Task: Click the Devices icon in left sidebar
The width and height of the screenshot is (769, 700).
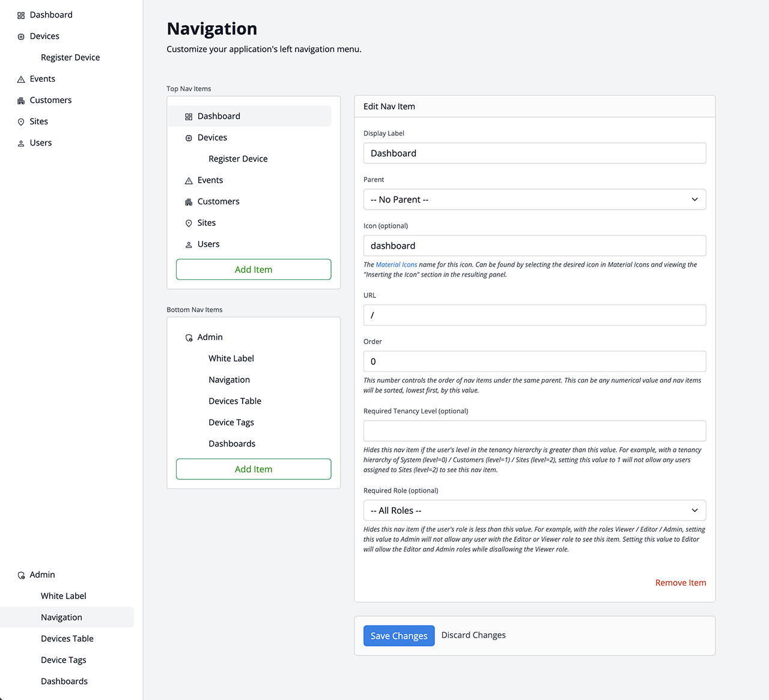Action: 21,37
